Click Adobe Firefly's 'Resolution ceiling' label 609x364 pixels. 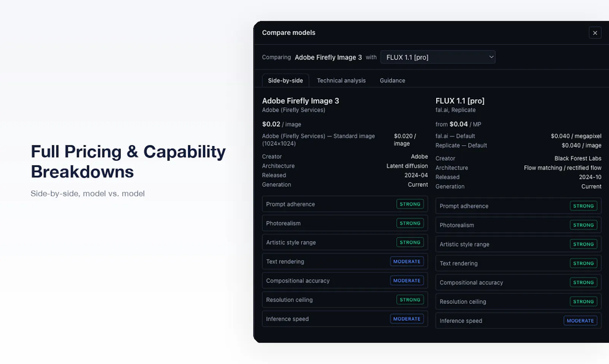(289, 300)
